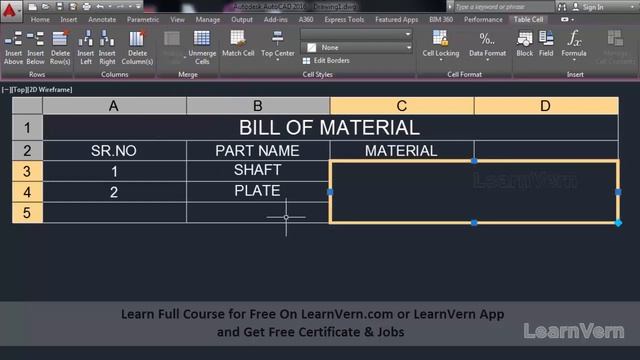Open the quick access toolbar customize dropdown
This screenshot has height=360, width=640.
point(138,7)
